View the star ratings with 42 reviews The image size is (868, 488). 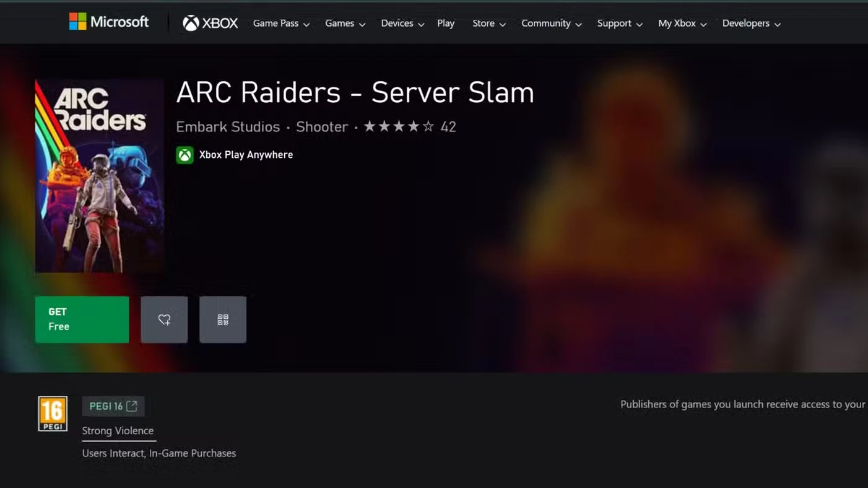click(x=410, y=127)
